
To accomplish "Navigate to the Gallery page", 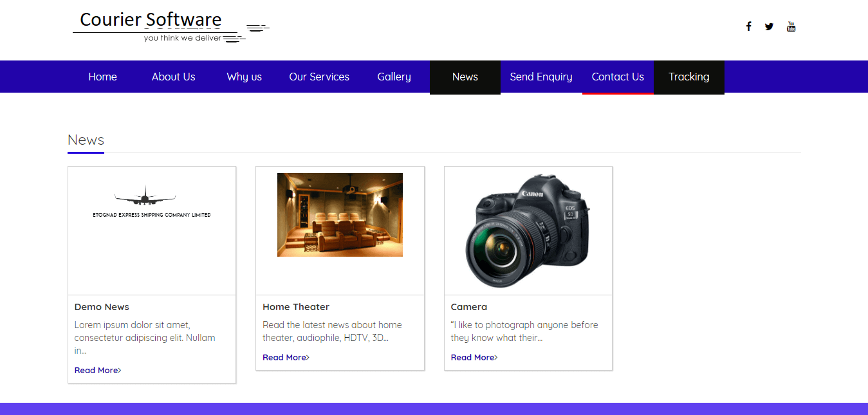I will coord(394,77).
